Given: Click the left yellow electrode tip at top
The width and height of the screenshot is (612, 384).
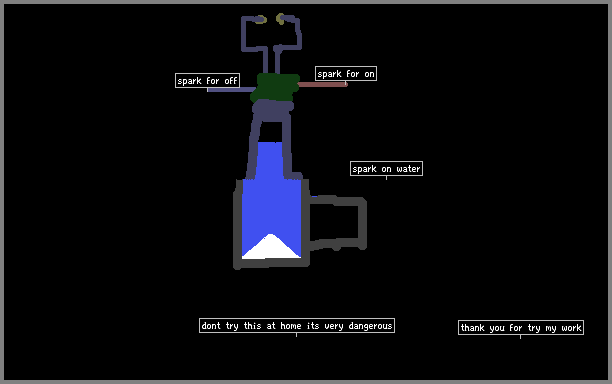Looking at the screenshot, I should [x=261, y=20].
